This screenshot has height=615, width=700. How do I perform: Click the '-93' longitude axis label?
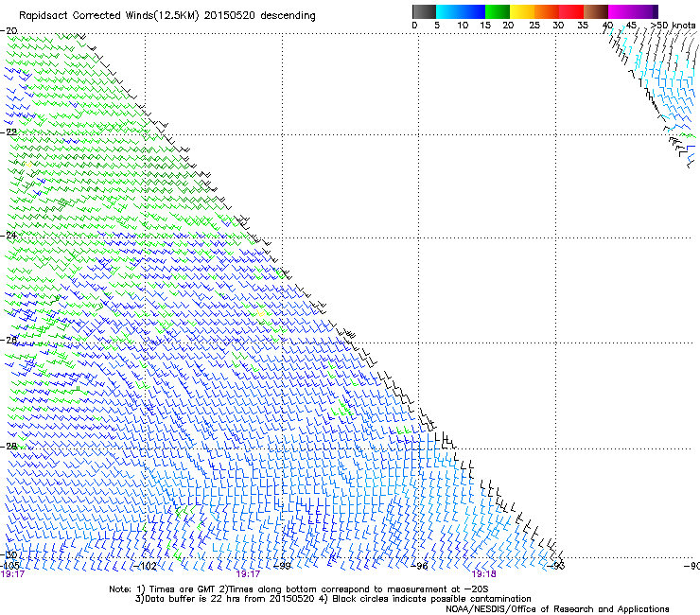[556, 566]
